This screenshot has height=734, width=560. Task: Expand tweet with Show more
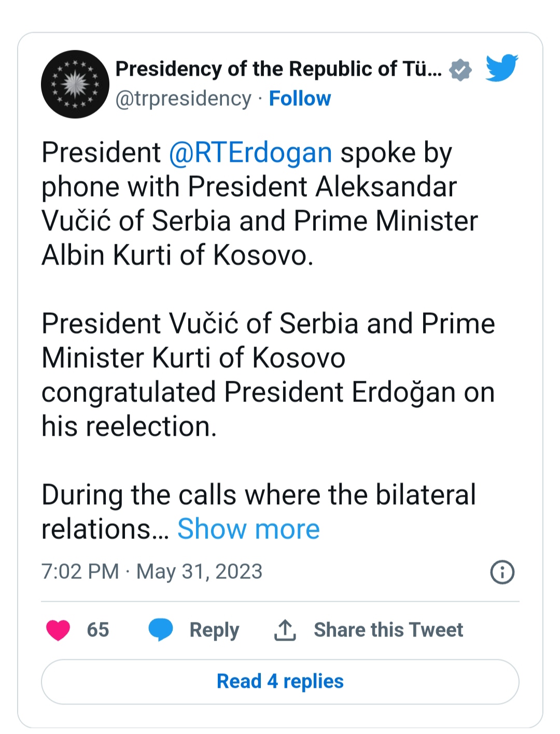248,529
